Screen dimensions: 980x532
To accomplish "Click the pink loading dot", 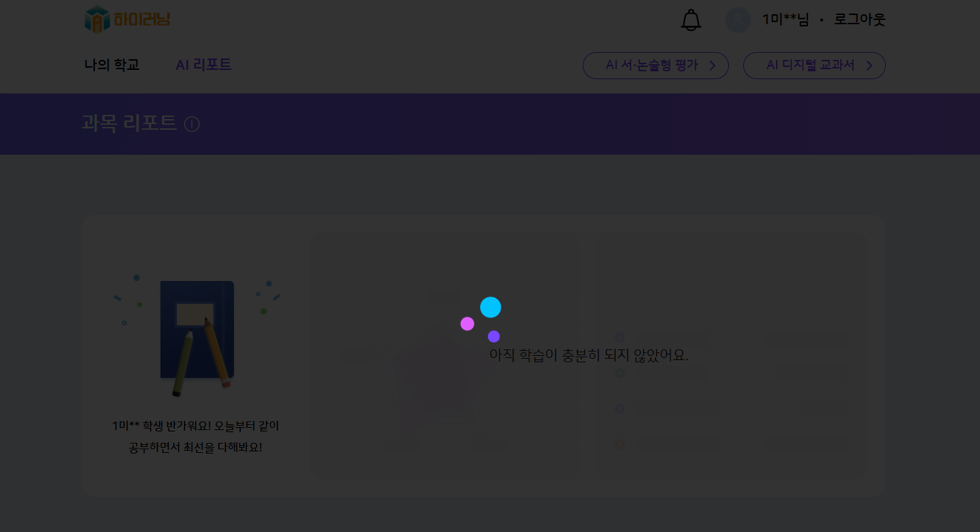I will pos(467,324).
